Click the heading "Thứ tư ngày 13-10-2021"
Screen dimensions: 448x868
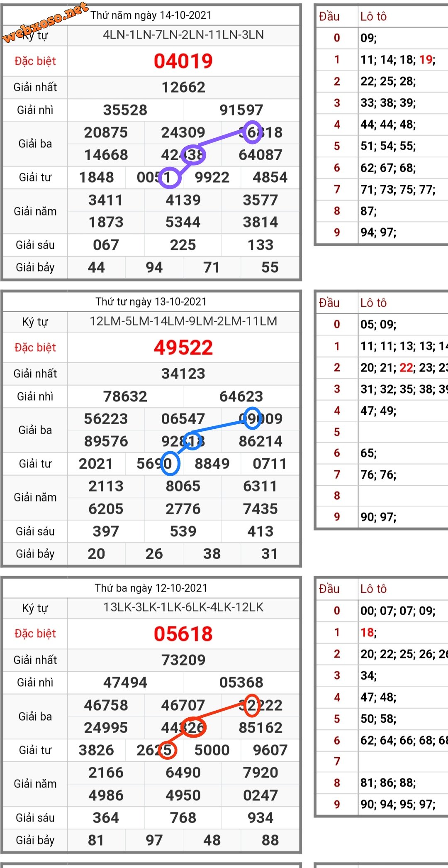click(151, 302)
